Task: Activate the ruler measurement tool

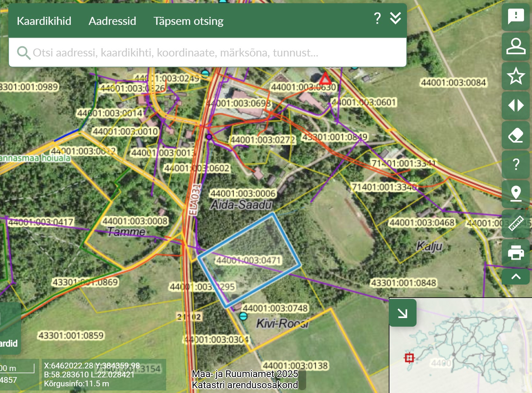Action: tap(515, 223)
